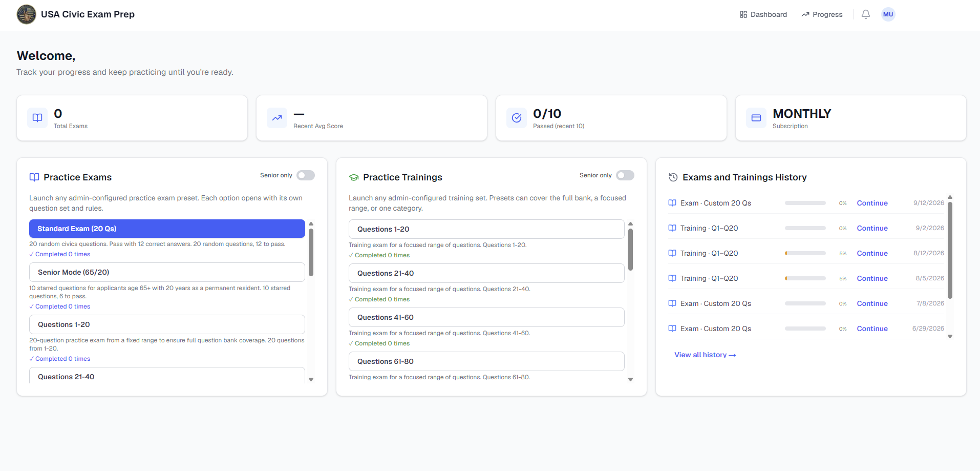Screen dimensions: 980x471
Task: Launch Questions 21-40 practice exam
Action: pyautogui.click(x=167, y=376)
